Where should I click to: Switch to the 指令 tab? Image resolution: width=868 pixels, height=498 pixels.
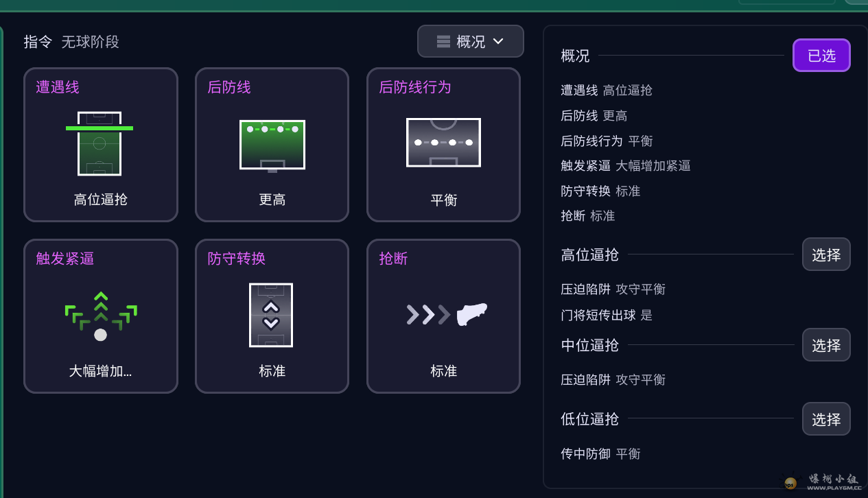click(x=38, y=42)
